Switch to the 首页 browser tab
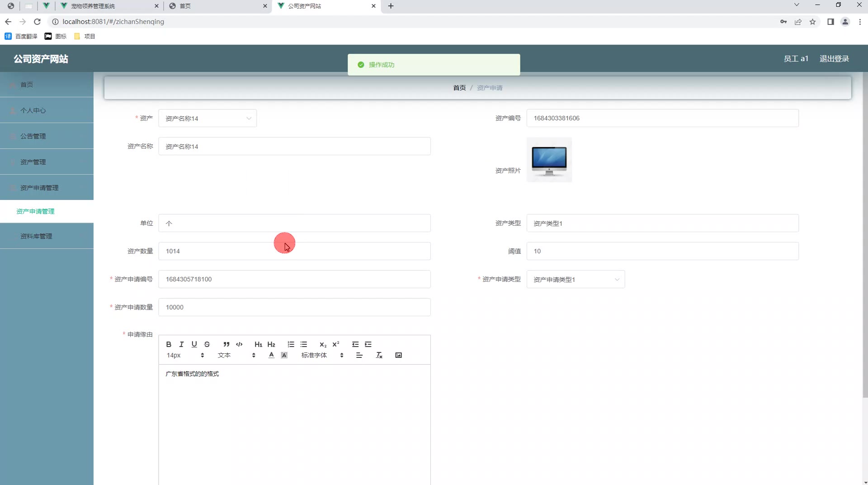 tap(218, 6)
